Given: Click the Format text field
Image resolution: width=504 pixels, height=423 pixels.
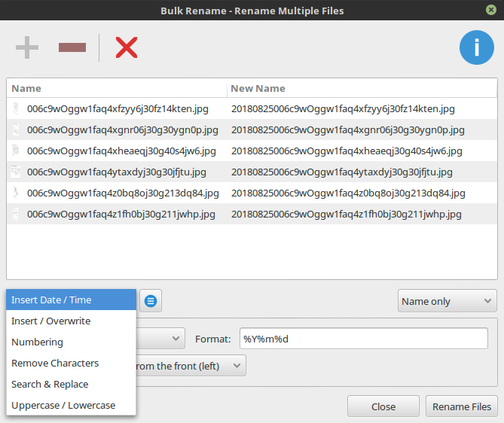Looking at the screenshot, I should [x=363, y=339].
